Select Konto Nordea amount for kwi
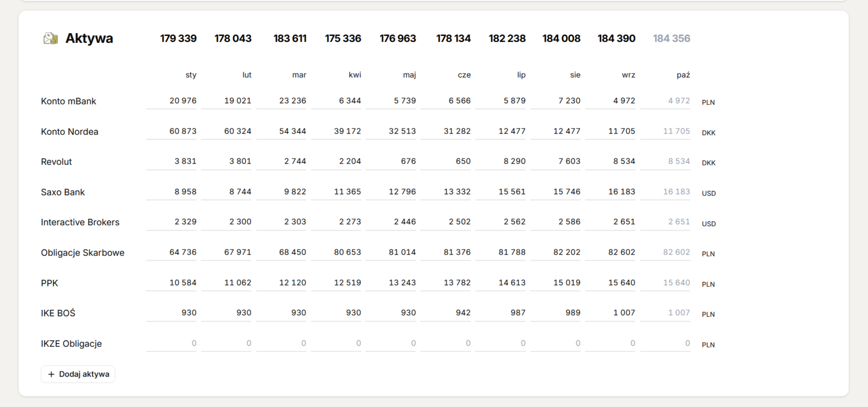The width and height of the screenshot is (868, 407). (x=336, y=131)
